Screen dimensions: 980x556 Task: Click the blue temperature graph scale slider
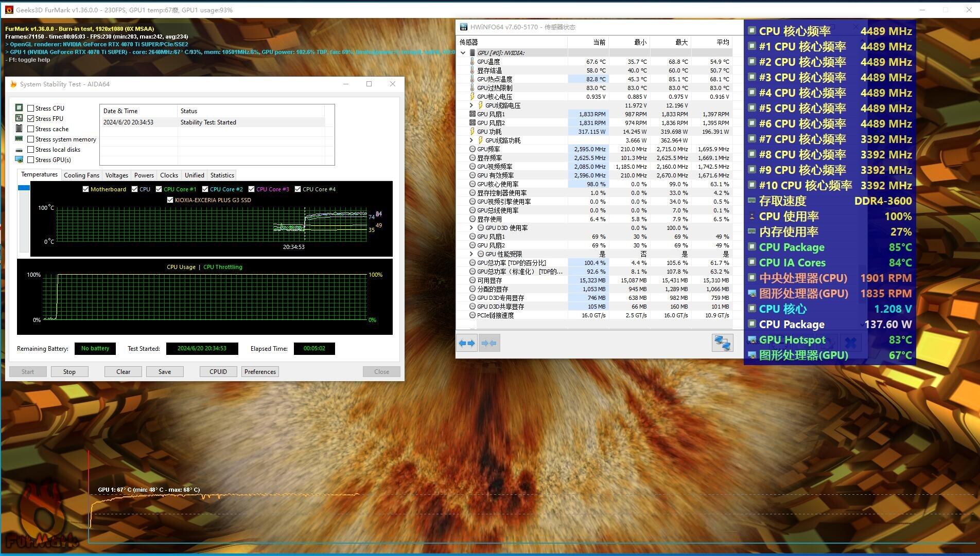coord(24,188)
